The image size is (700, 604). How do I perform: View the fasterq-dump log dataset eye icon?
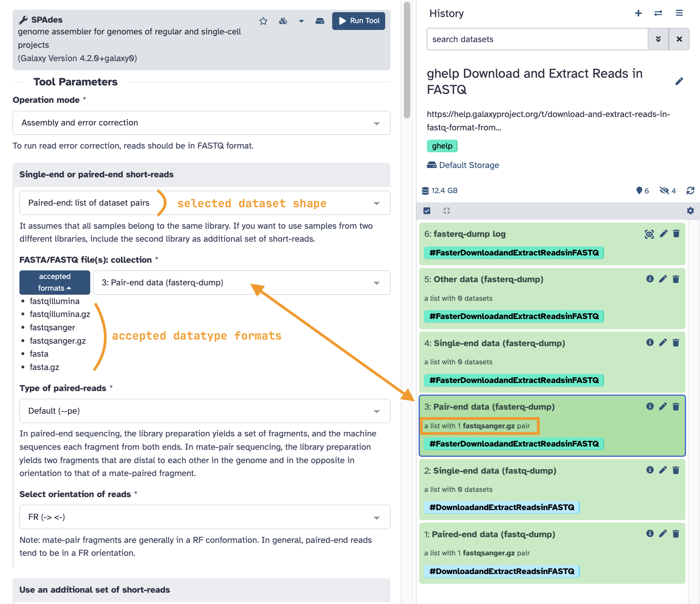tap(649, 234)
